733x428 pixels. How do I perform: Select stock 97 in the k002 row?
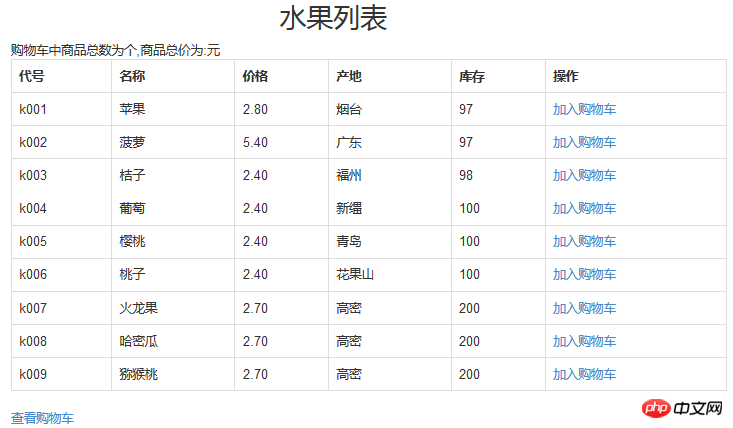click(466, 142)
